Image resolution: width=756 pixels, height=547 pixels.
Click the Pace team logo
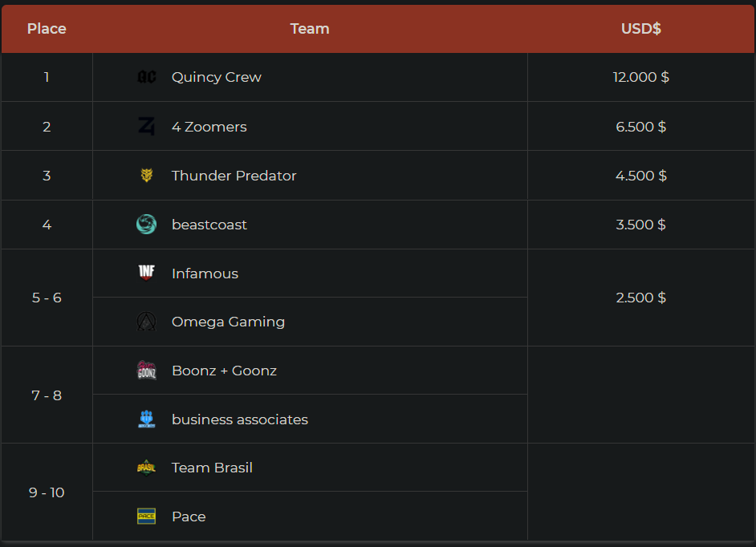[147, 517]
